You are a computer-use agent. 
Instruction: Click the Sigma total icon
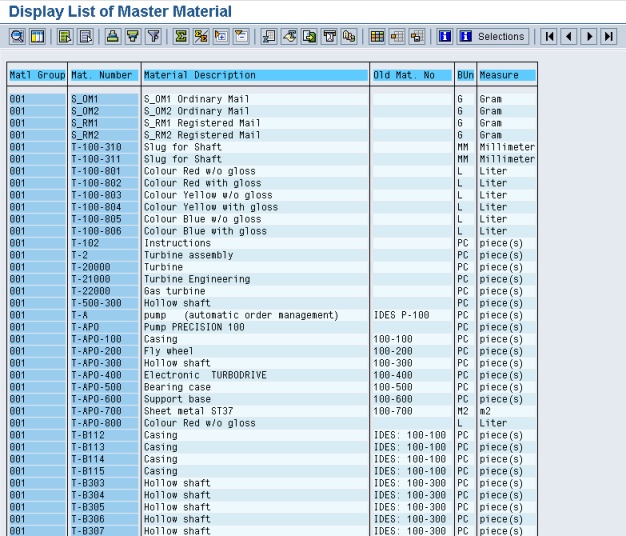pyautogui.click(x=181, y=37)
